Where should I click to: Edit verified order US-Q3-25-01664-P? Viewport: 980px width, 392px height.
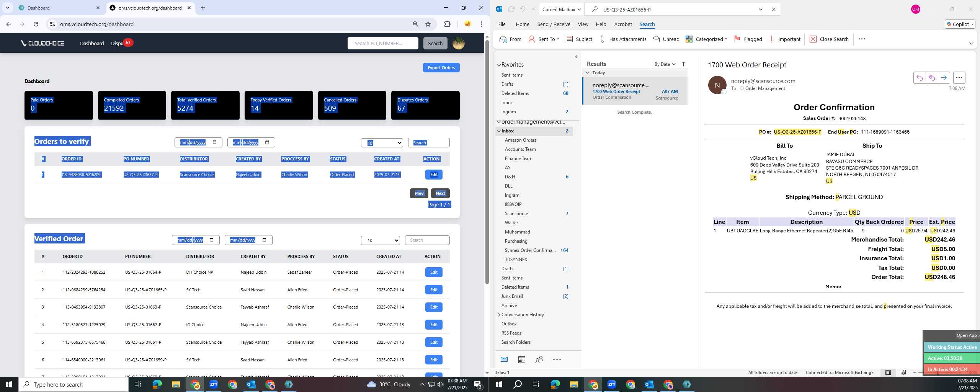434,272
